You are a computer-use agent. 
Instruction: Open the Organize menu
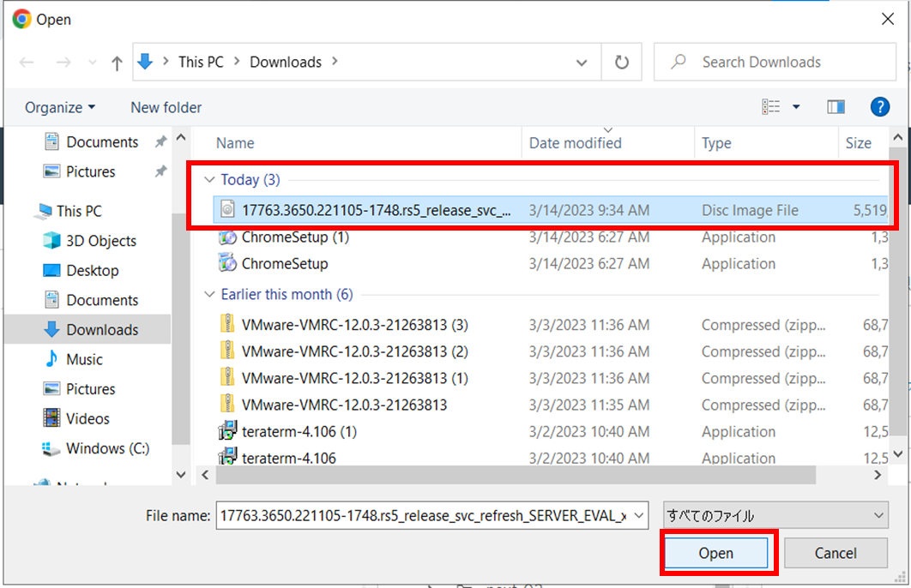tap(60, 107)
